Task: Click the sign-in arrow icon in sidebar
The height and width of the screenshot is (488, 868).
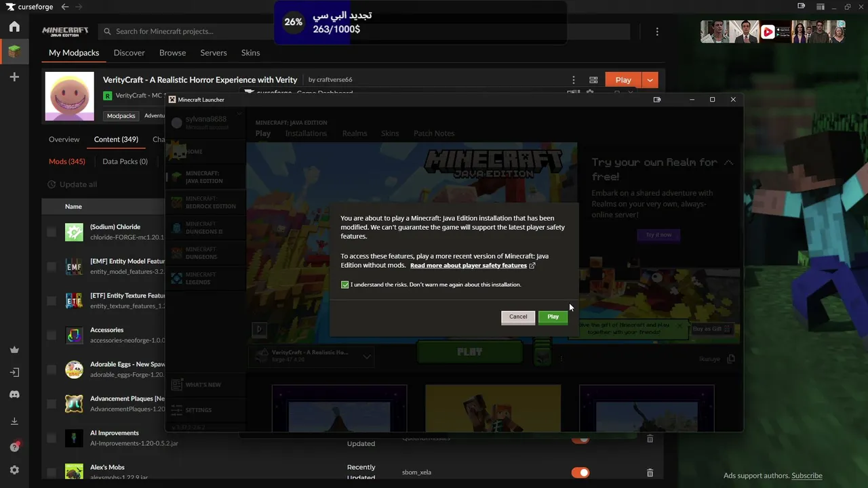Action: tap(14, 373)
